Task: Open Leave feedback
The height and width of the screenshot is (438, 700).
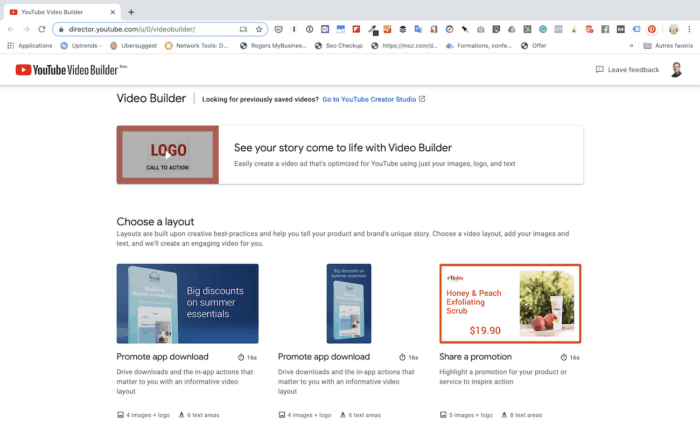Action: coord(627,70)
